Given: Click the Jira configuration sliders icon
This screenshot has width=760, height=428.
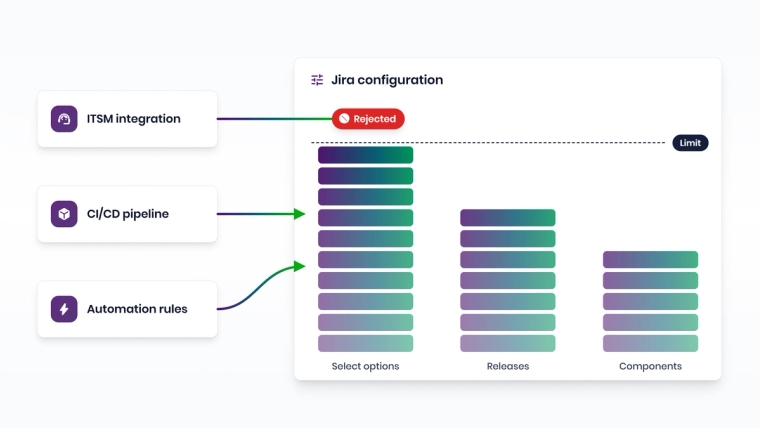Looking at the screenshot, I should click(x=317, y=80).
